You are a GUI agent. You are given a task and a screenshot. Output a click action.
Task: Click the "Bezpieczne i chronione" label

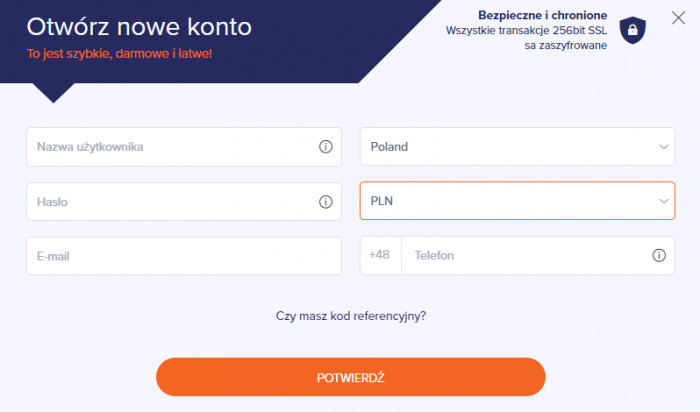[543, 15]
